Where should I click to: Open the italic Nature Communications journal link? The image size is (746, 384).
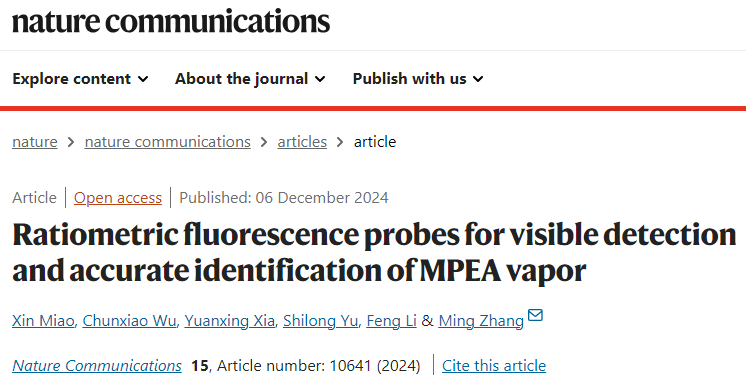click(97, 365)
